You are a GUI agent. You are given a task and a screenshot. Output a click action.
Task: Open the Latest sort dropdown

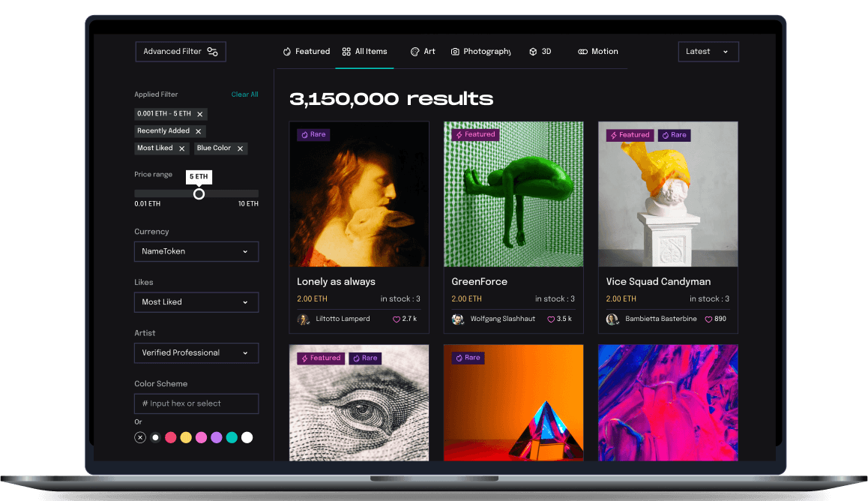708,52
